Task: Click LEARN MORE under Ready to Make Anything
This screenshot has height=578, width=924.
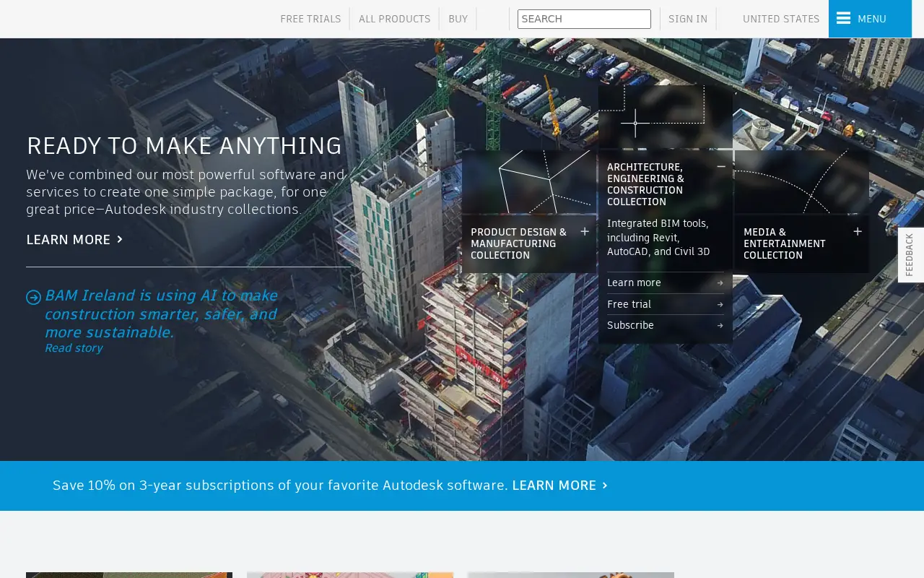Action: (69, 239)
